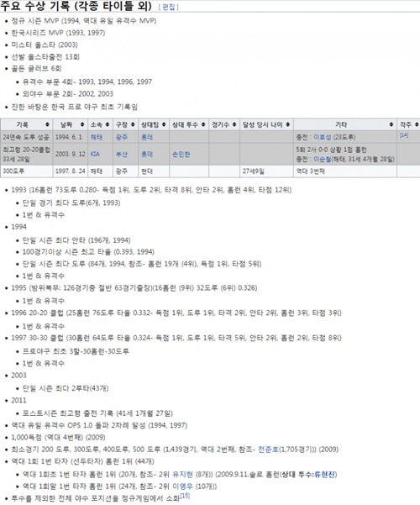
Task: Follow the KIA link in the table
Action: pyautogui.click(x=95, y=154)
